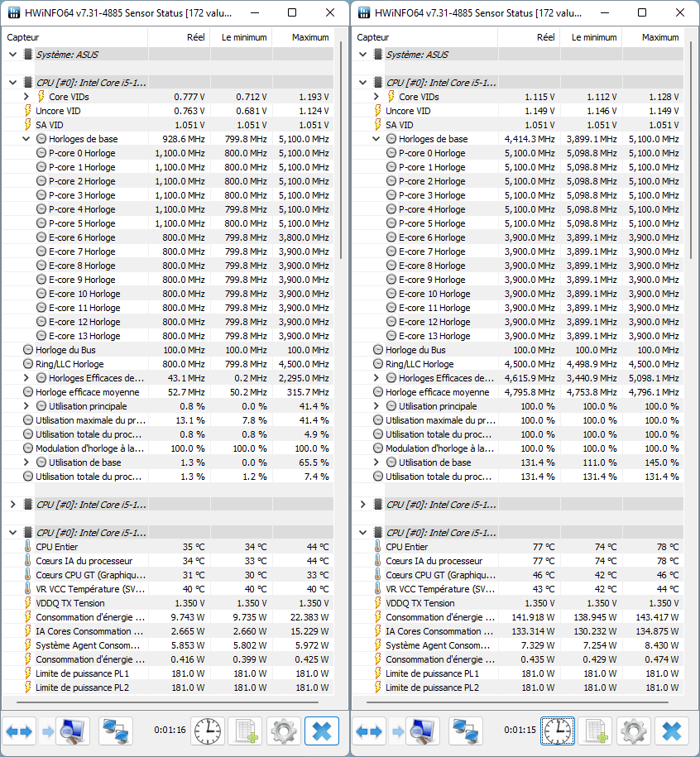The width and height of the screenshot is (700, 757).
Task: Expand Horloges Efficaces row in left window
Action: click(x=27, y=378)
